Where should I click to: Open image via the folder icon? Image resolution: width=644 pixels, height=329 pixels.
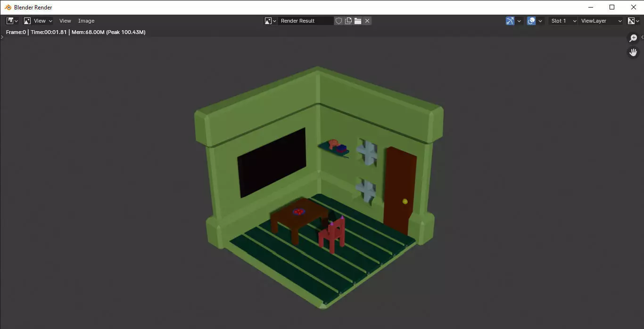(358, 21)
